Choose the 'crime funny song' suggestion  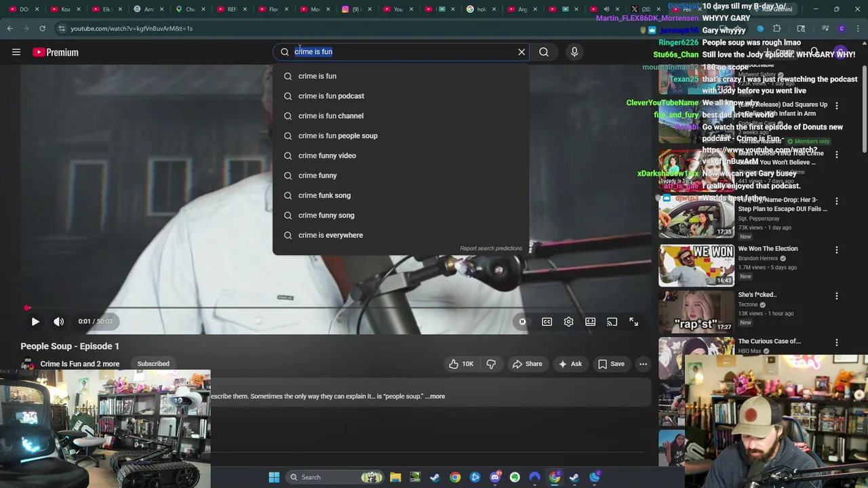(401, 215)
